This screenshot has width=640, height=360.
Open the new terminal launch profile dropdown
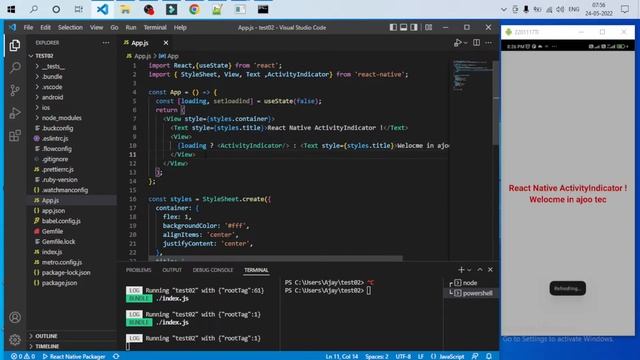tap(469, 270)
